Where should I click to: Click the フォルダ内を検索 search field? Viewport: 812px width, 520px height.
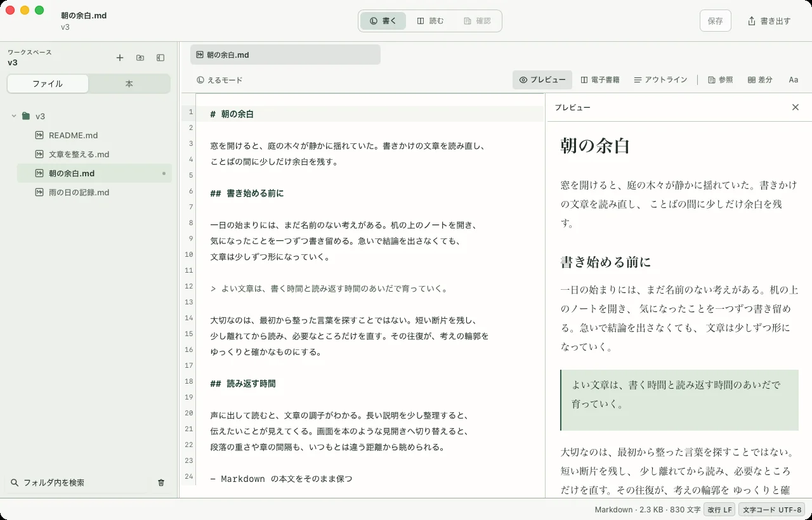[x=79, y=483]
